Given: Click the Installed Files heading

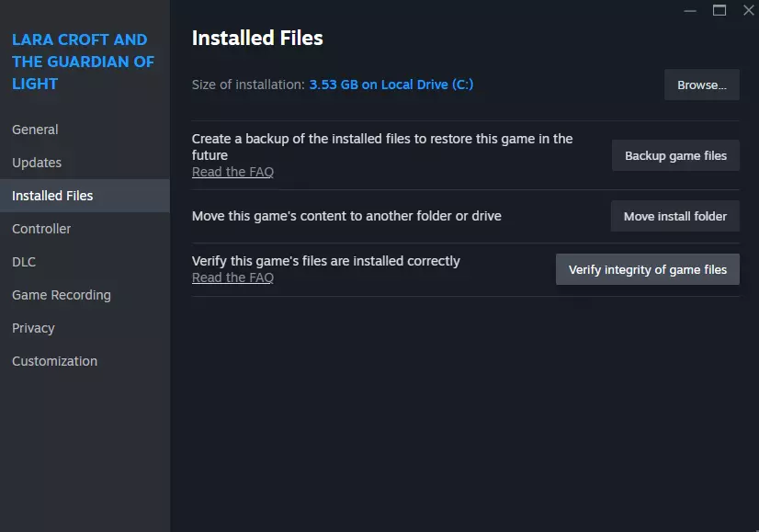Looking at the screenshot, I should 257,38.
